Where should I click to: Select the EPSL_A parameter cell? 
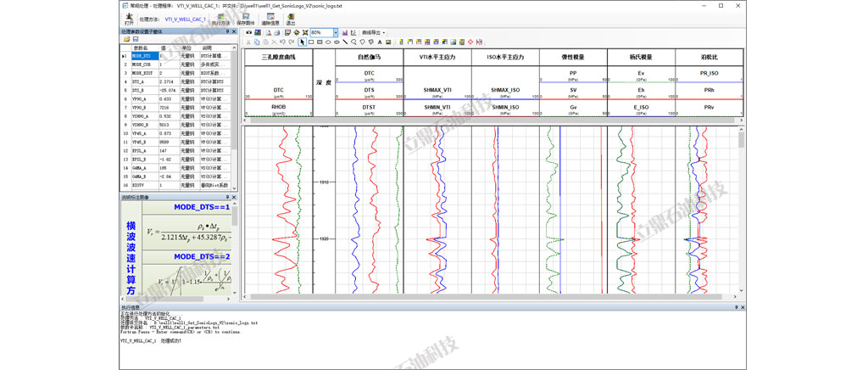point(144,150)
